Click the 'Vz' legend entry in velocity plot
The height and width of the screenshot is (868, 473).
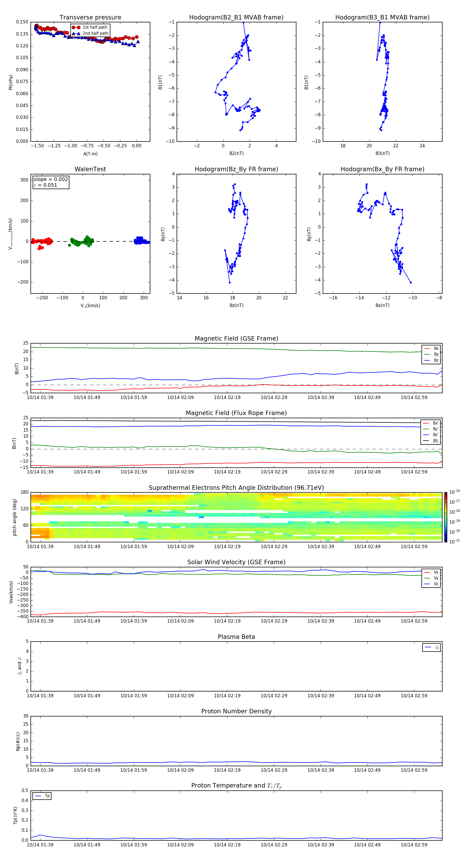pyautogui.click(x=431, y=584)
